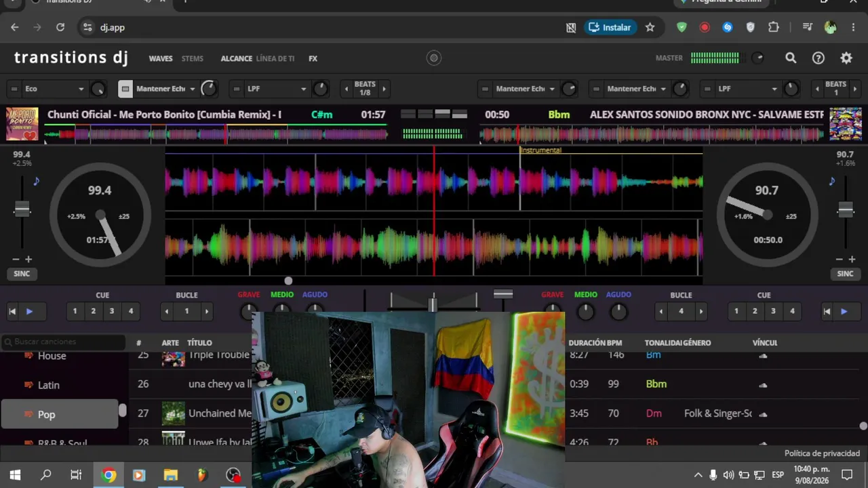
Task: Double the right deck loop length
Action: pyautogui.click(x=701, y=311)
